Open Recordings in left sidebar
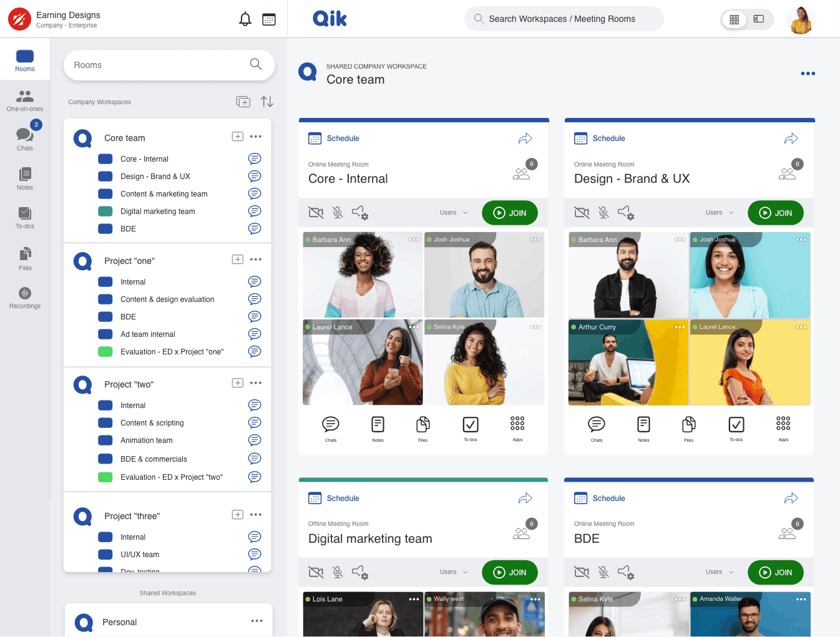Image resolution: width=840 pixels, height=637 pixels. [x=25, y=298]
